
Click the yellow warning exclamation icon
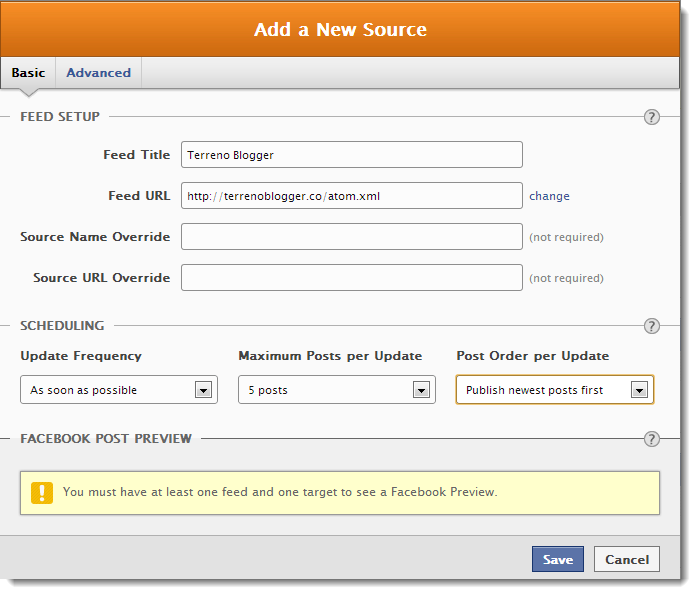pos(42,493)
